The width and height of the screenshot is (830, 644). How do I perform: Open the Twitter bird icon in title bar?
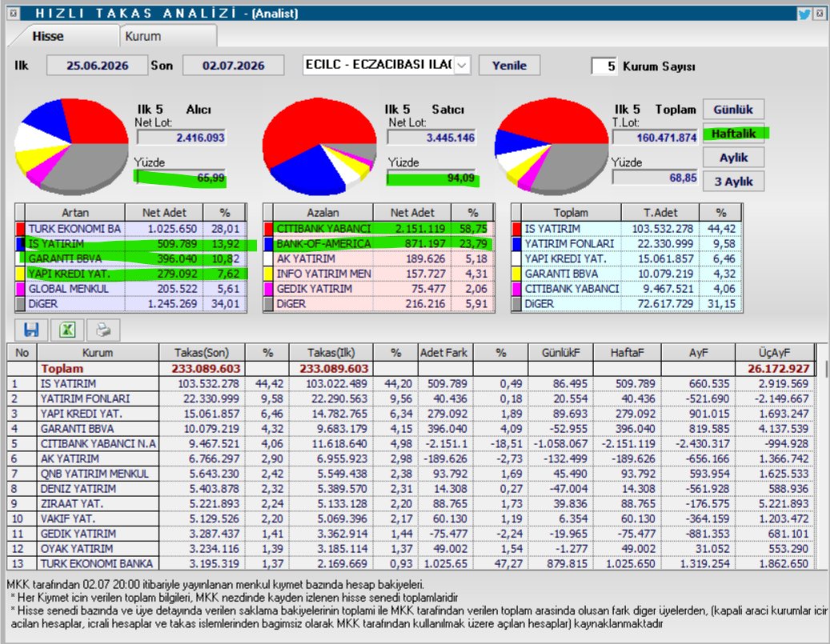click(x=804, y=14)
